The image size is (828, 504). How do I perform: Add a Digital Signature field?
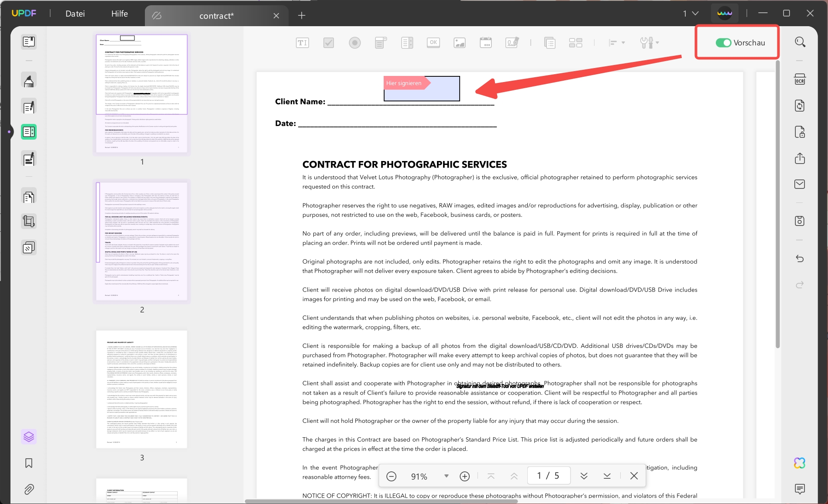tap(512, 43)
